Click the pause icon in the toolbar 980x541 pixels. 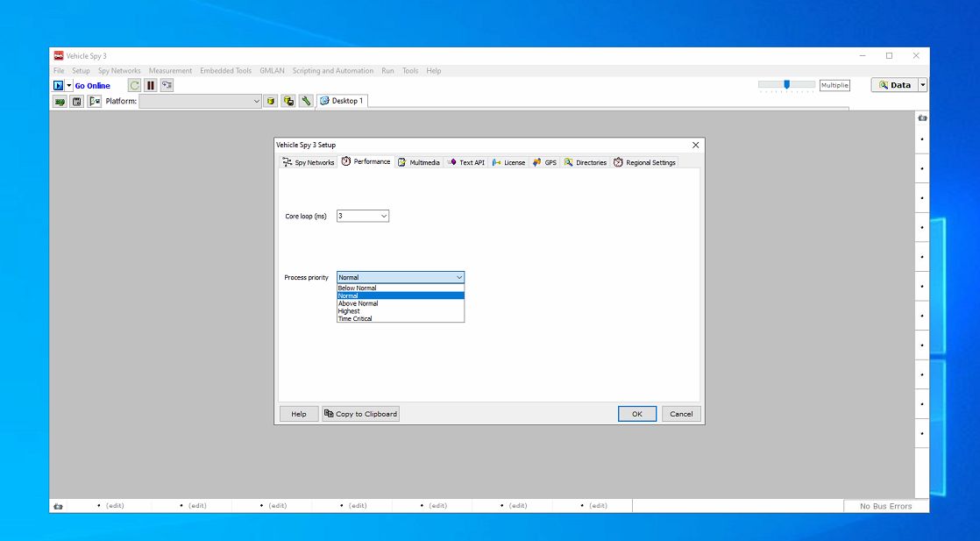151,85
